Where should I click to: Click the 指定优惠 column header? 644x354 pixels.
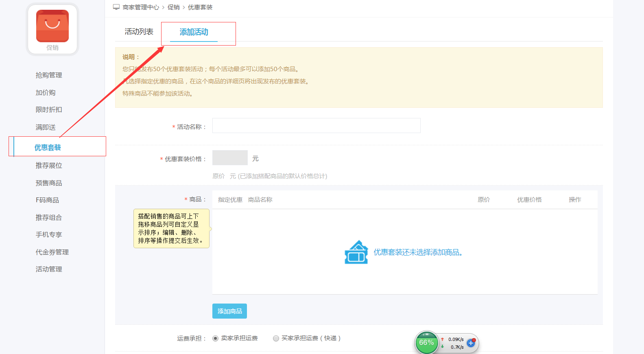coord(230,200)
